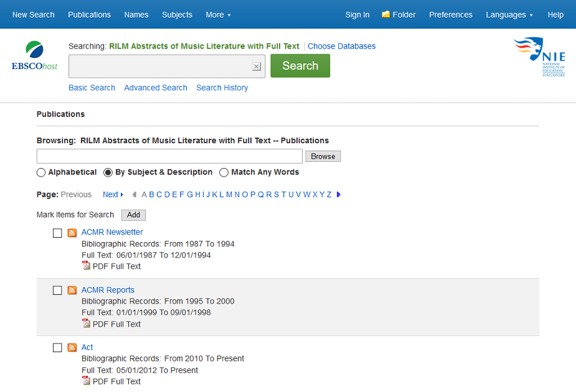Jump to letter W in alphabet index
This screenshot has height=392, width=576.
point(307,195)
